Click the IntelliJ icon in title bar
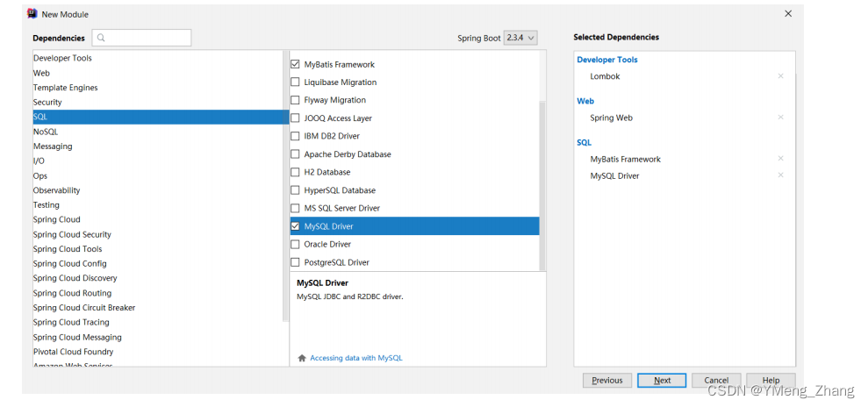 (x=32, y=14)
